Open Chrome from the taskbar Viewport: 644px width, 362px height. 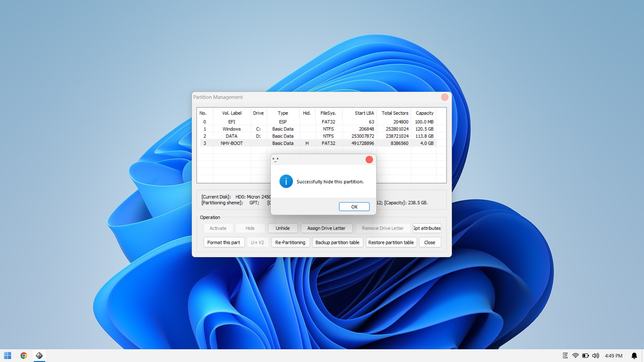click(23, 356)
